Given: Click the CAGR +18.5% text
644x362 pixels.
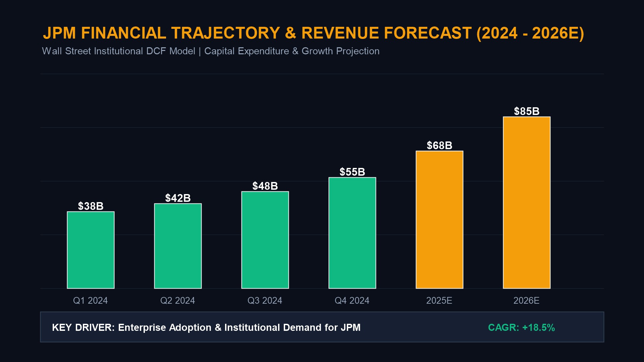Looking at the screenshot, I should [x=522, y=327].
